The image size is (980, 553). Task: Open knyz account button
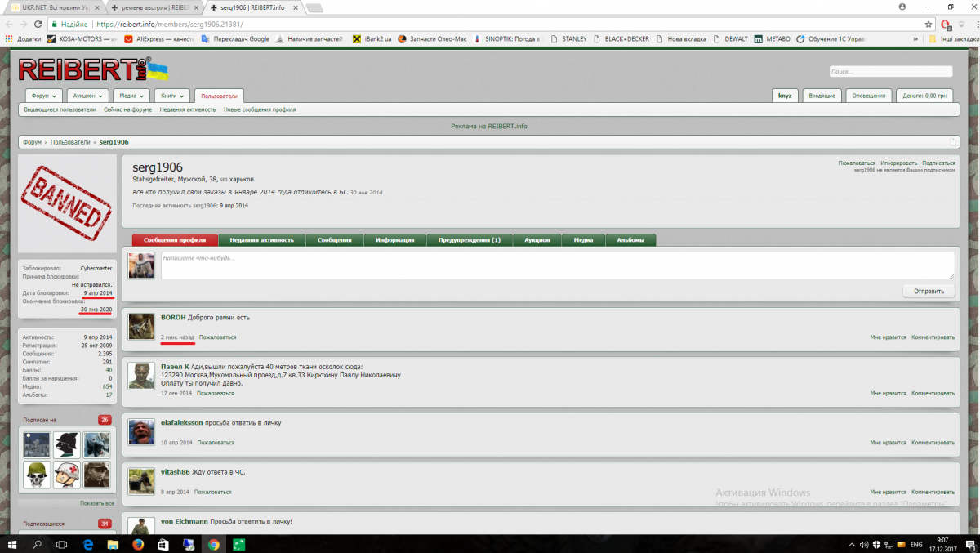pyautogui.click(x=785, y=96)
